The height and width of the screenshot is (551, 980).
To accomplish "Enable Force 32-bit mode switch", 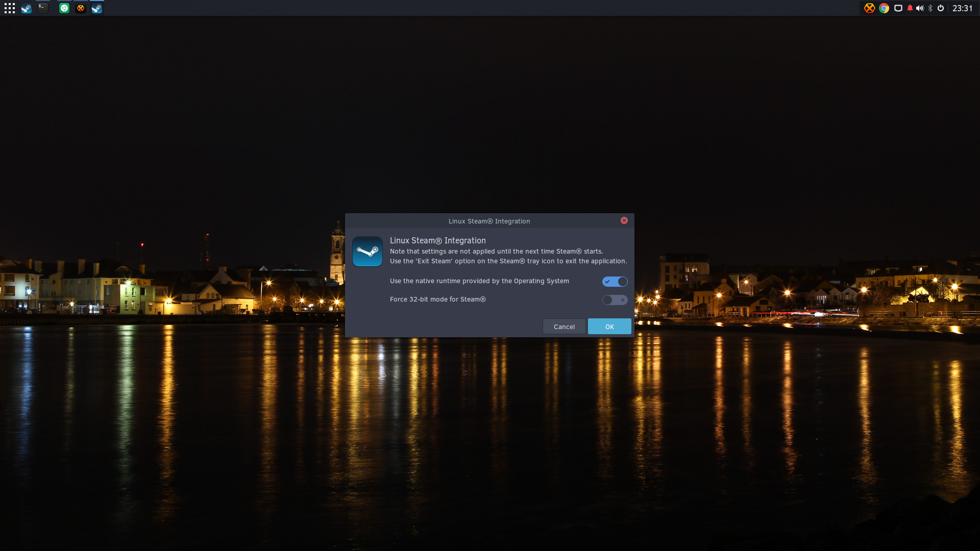I will (615, 300).
